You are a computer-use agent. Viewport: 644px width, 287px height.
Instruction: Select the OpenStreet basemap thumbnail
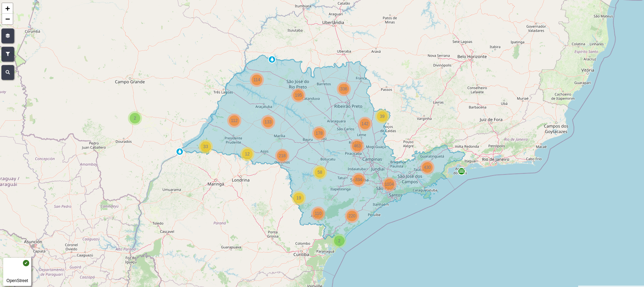pyautogui.click(x=17, y=272)
